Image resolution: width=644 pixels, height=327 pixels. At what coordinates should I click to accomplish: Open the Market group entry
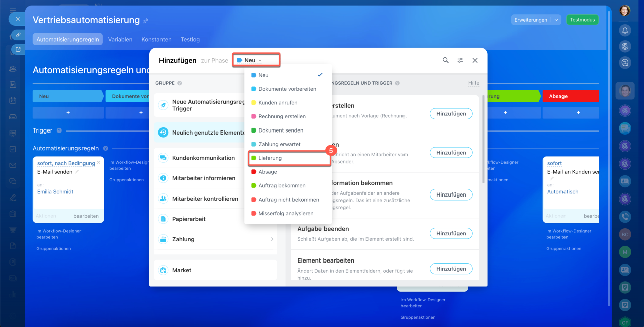[216, 270]
